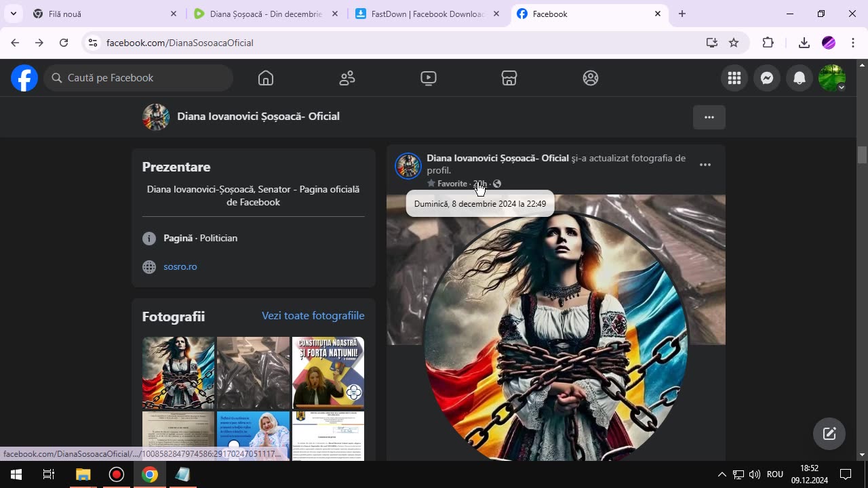Open the notifications bell icon
This screenshot has width=868, height=488.
point(800,78)
